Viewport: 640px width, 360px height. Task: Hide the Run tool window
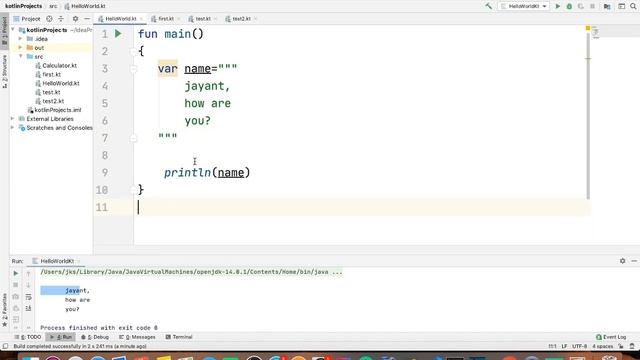click(x=634, y=261)
